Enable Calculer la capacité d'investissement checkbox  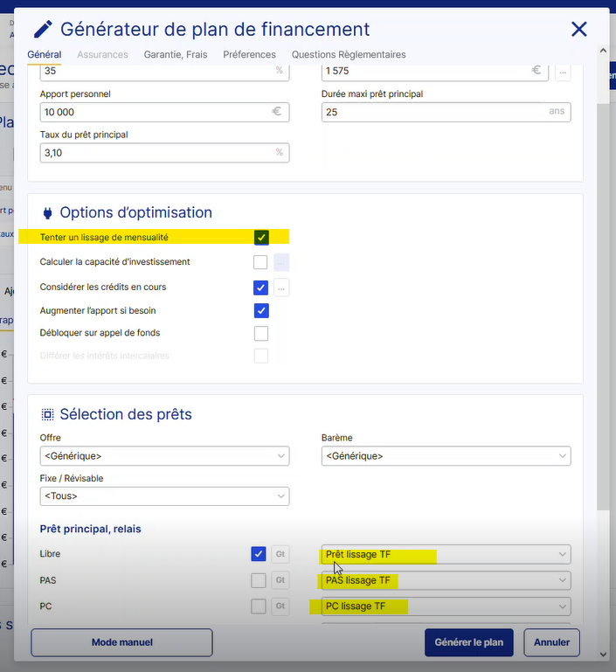pyautogui.click(x=260, y=262)
